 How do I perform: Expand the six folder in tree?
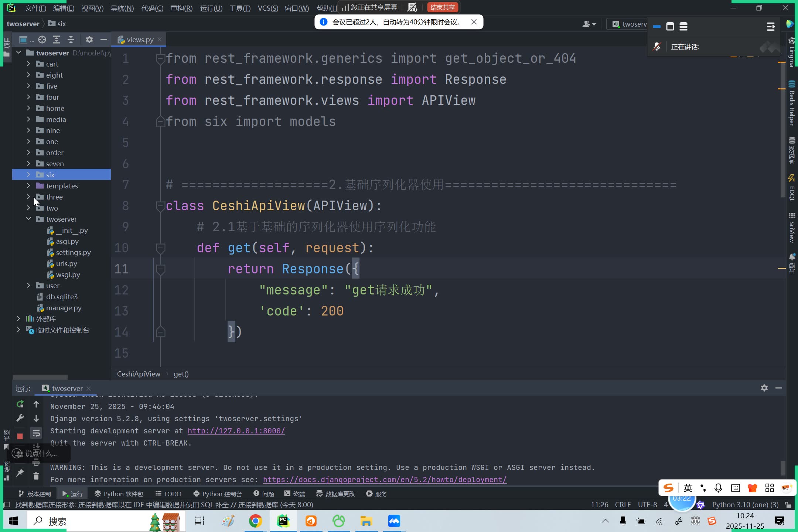[28, 175]
